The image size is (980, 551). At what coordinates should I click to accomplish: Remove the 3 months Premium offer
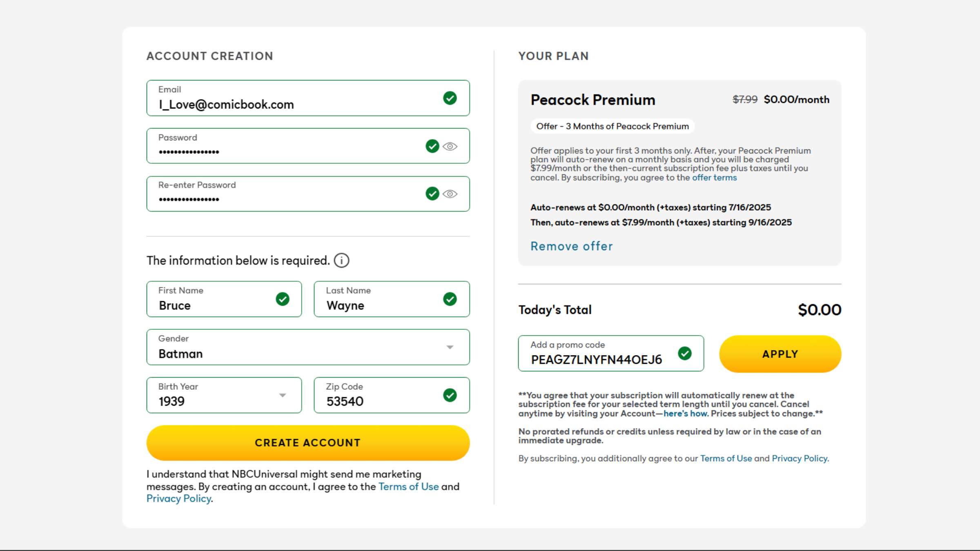coord(571,246)
